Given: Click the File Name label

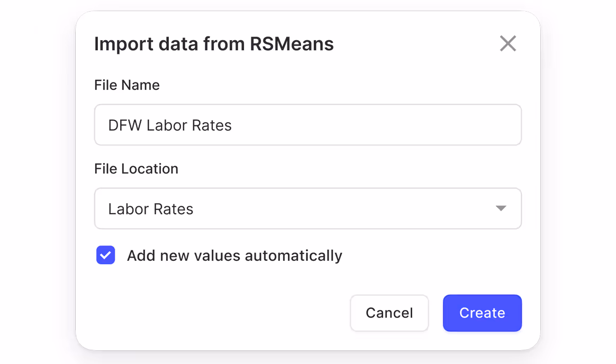Looking at the screenshot, I should click(127, 85).
